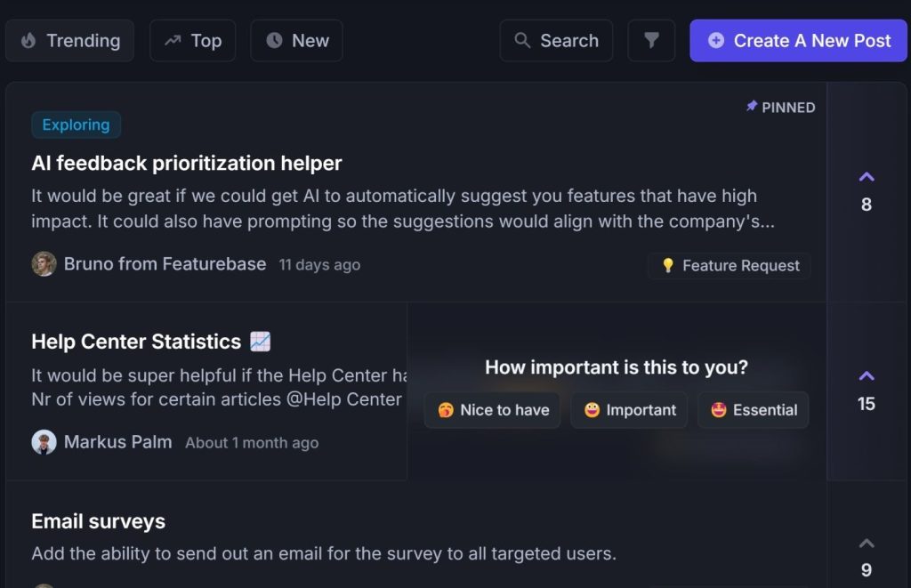Click the Exploring status badge
Viewport: 911px width, 588px height.
(x=77, y=125)
